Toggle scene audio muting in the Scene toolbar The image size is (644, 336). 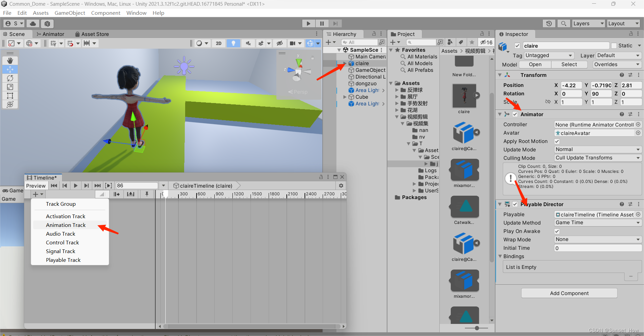click(x=248, y=43)
